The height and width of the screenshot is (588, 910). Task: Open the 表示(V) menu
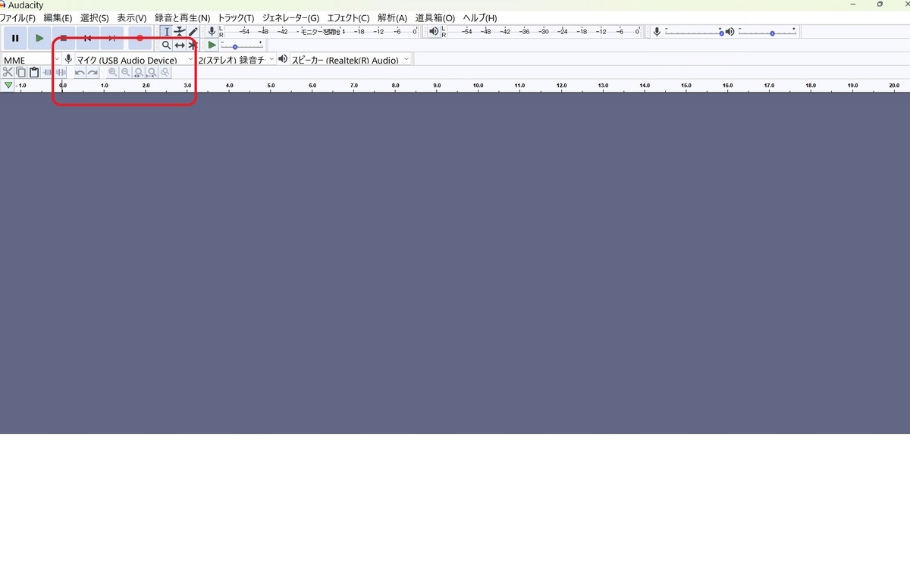pyautogui.click(x=131, y=18)
